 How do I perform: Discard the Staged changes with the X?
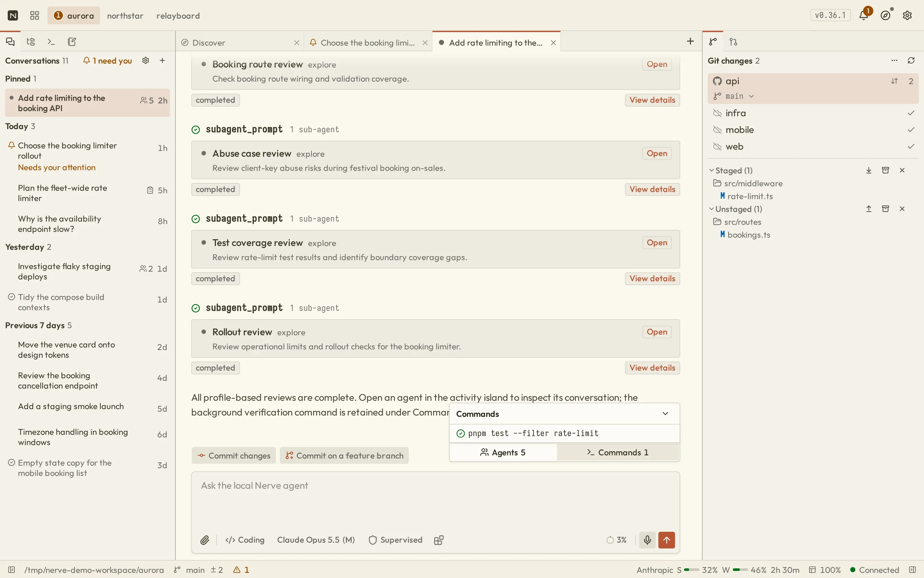[x=902, y=170]
